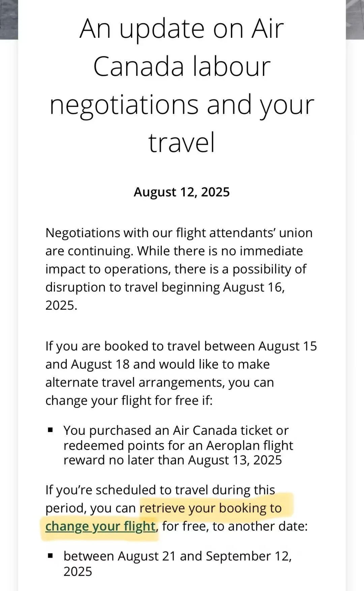Click the highlighted "retrieve your booking to" text
Screen dimensions: 364x591
coord(211,508)
